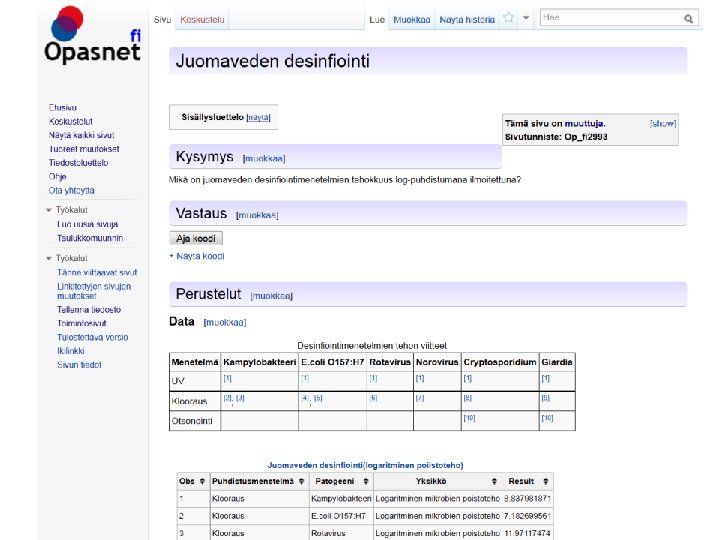Open reference [2] in Klooraus row
Screen dimensions: 720x540
click(228, 398)
